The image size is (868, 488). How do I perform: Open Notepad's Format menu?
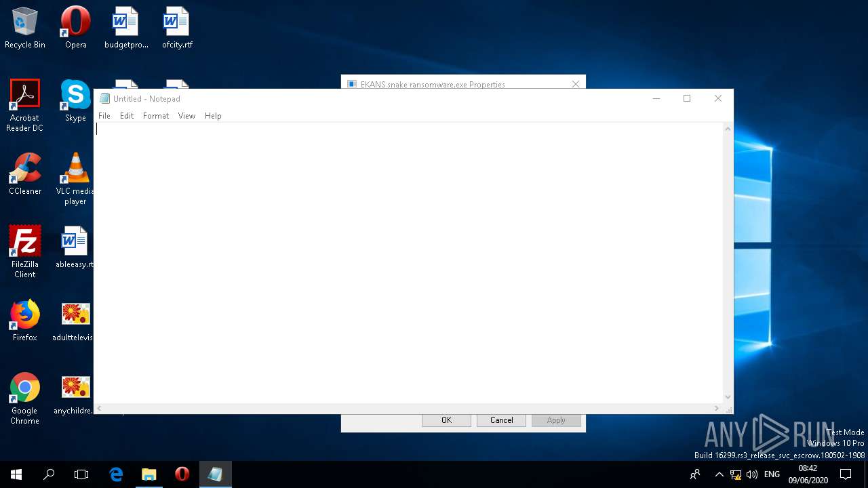pyautogui.click(x=156, y=116)
